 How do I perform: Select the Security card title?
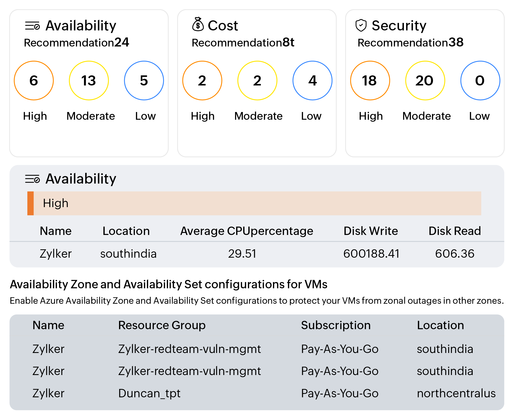(x=399, y=26)
